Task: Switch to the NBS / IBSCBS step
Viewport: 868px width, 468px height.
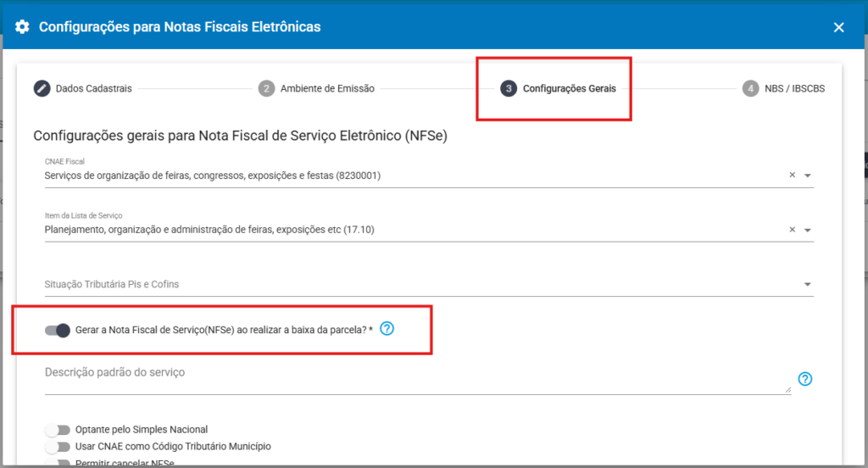Action: 783,88
